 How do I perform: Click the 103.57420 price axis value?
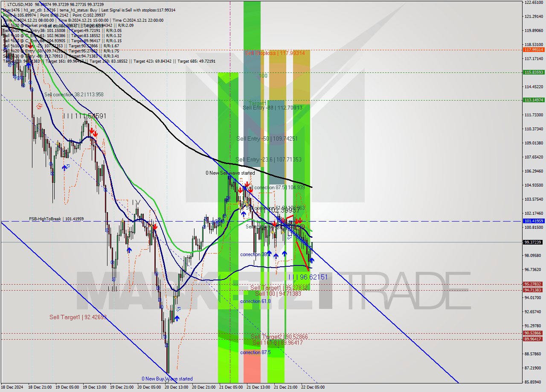(x=533, y=199)
